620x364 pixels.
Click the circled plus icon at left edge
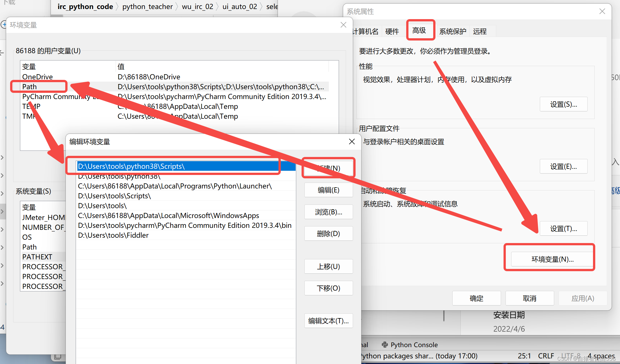tap(3, 25)
